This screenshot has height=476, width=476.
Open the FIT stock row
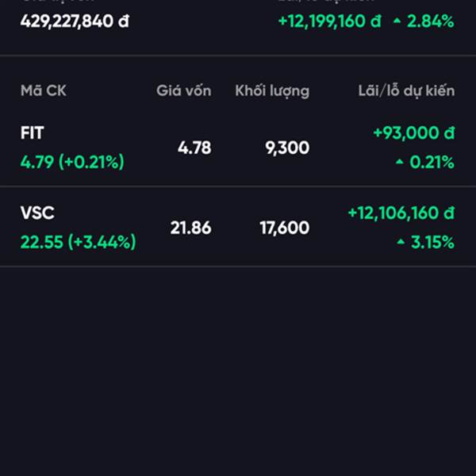coord(238,148)
